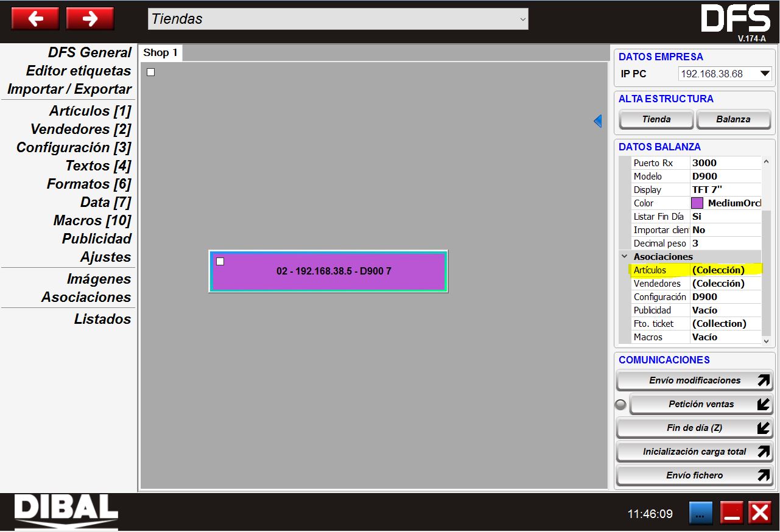Open Importar / Exportar menu
This screenshot has height=532, width=780.
tap(69, 89)
